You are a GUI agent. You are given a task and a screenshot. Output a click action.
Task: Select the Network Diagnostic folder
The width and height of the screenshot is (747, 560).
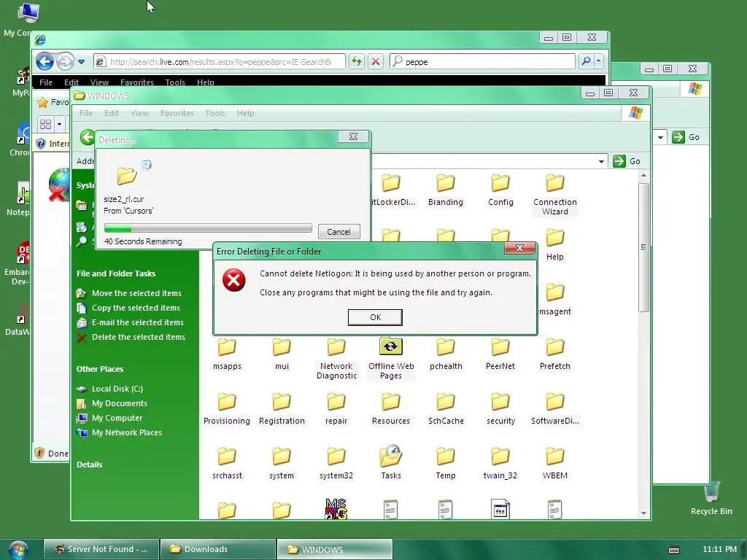click(336, 359)
